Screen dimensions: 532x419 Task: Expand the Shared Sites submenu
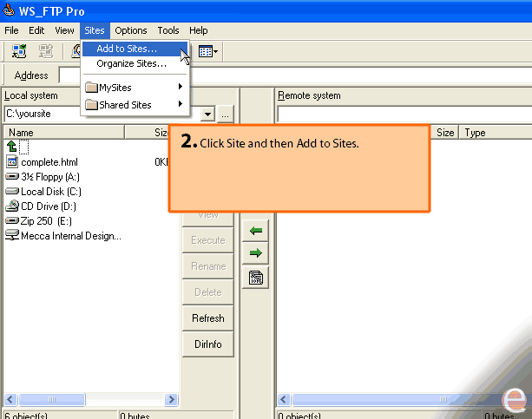coord(135,105)
